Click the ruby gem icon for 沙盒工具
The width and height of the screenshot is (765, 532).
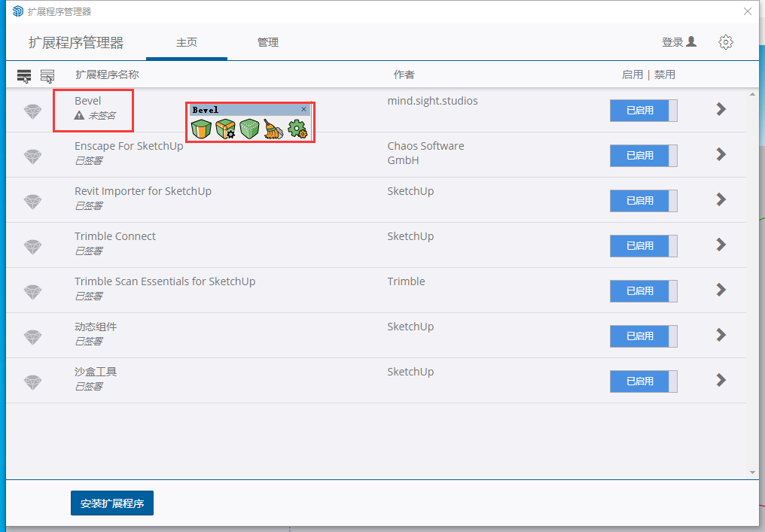[32, 382]
